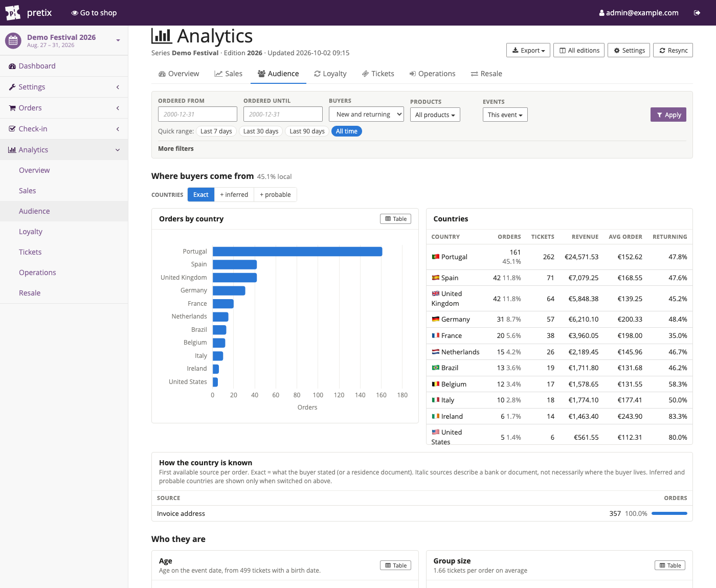This screenshot has width=716, height=588.
Task: Click the Analytics bar-chart heading icon
Action: pyautogui.click(x=162, y=36)
